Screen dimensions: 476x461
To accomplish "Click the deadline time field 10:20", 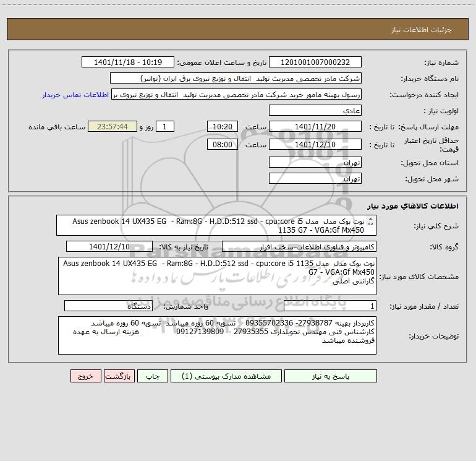I will point(222,126).
